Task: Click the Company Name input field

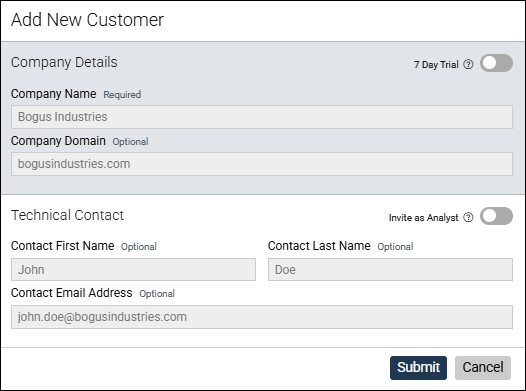Action: click(262, 117)
